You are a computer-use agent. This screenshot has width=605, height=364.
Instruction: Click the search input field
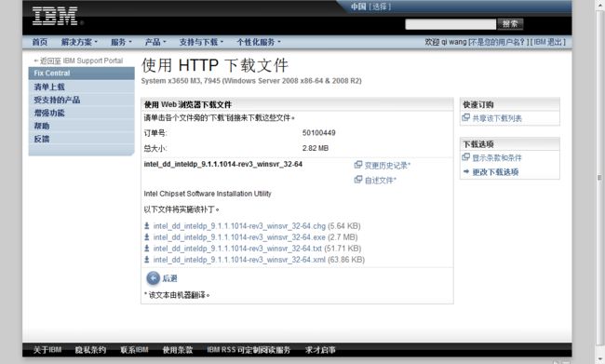(x=450, y=24)
